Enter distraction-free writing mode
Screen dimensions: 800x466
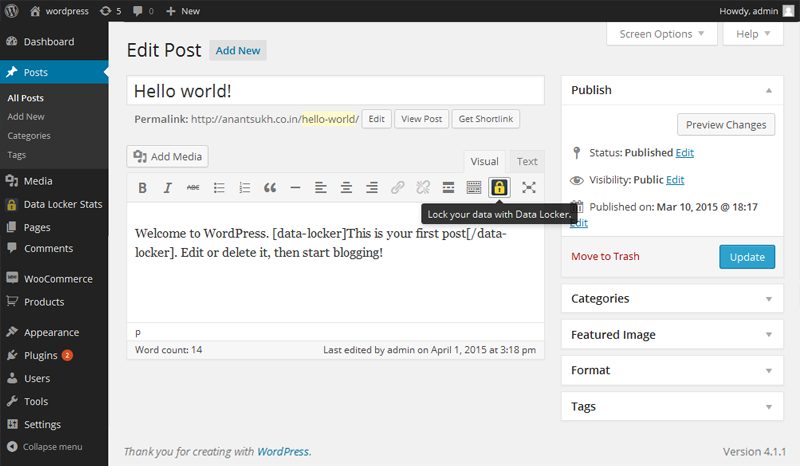click(529, 188)
